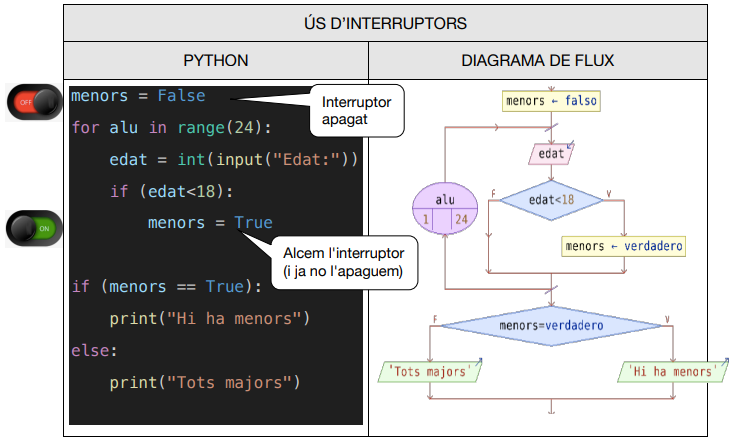Click the 'Interruptor apagat' callout bubble

(x=356, y=110)
